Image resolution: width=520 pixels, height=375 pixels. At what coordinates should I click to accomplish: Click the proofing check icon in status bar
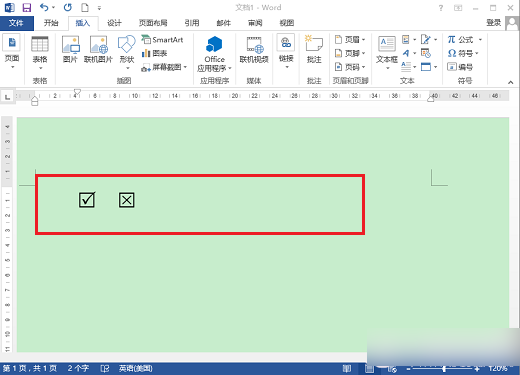coord(105,368)
